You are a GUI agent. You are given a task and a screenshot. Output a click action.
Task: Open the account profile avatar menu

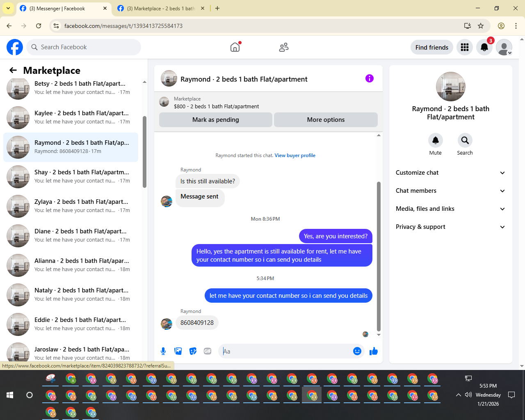coord(504,47)
